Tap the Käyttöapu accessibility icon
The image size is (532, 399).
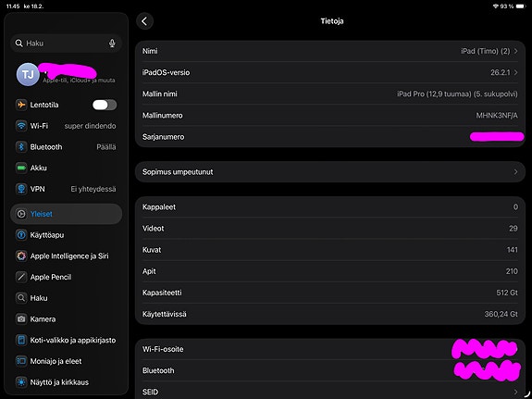[21, 235]
